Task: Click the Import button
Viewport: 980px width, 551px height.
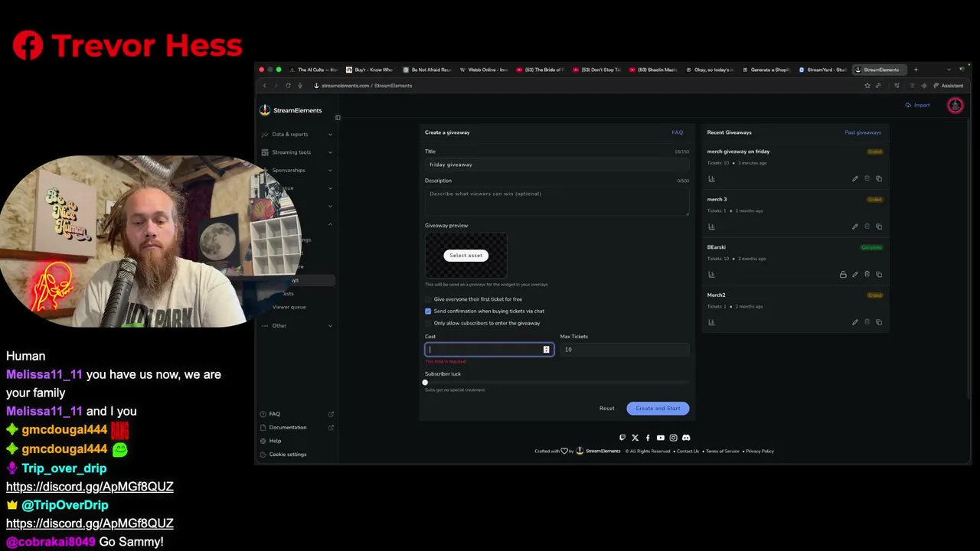Action: pos(917,106)
